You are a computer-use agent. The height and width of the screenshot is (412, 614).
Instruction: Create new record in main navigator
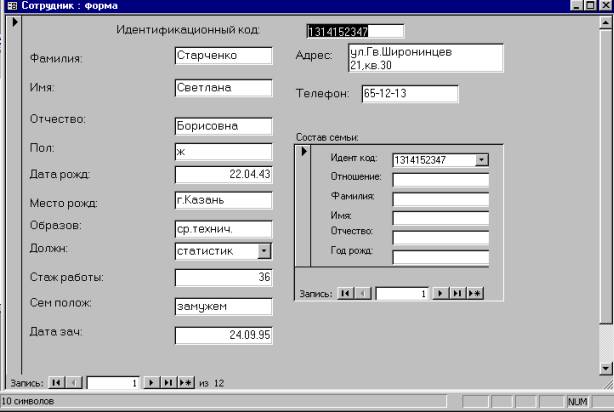186,382
